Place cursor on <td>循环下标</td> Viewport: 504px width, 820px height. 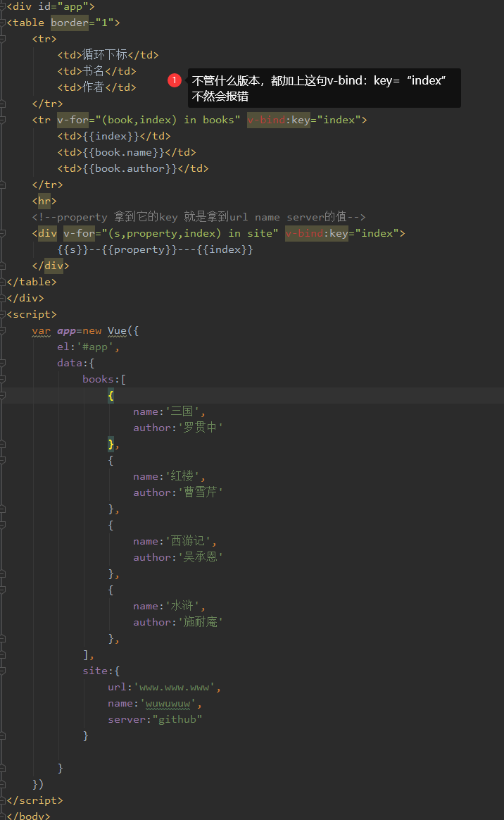click(x=108, y=55)
